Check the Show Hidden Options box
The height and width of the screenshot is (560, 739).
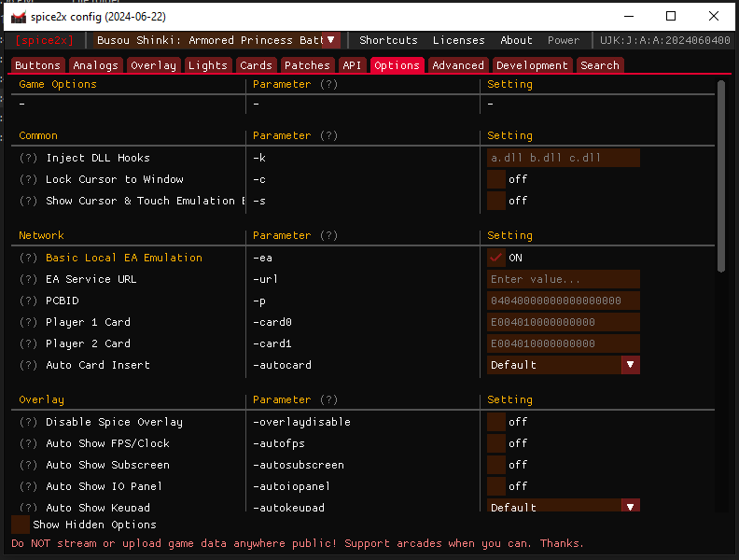pos(21,525)
